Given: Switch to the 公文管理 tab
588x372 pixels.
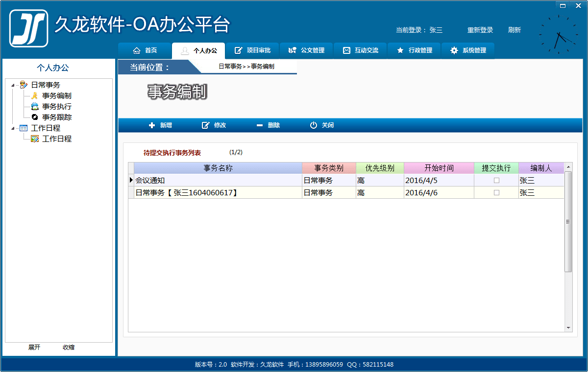Looking at the screenshot, I should tap(306, 50).
